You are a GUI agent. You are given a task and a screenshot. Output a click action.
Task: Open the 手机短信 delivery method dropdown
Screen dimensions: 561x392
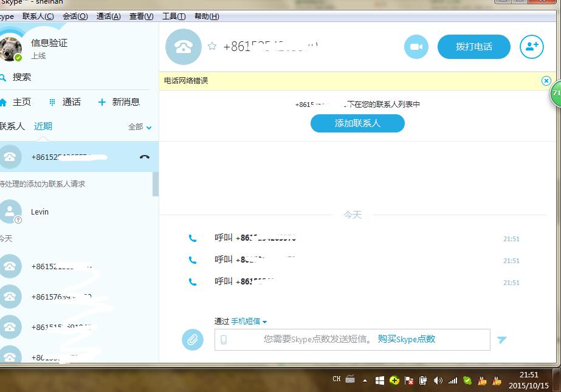(247, 322)
